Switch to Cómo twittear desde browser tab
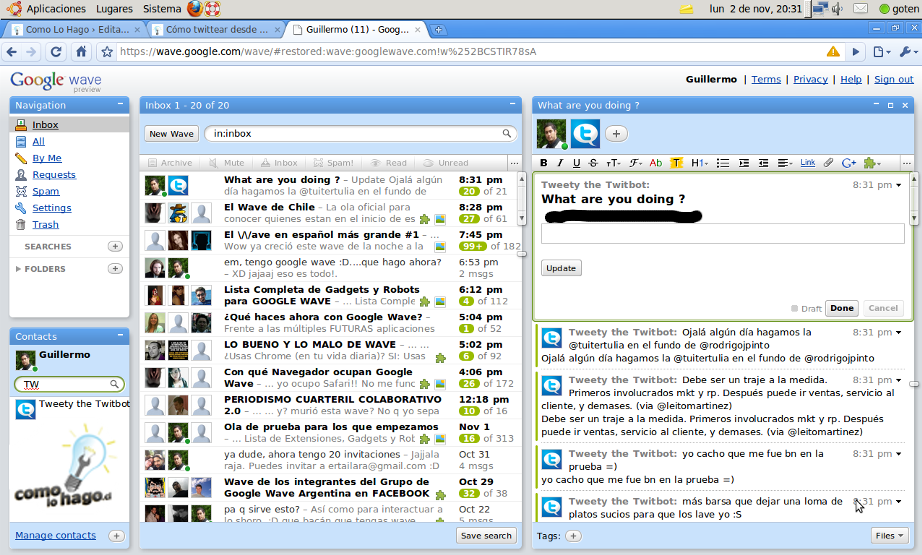The image size is (922, 555). 216,29
